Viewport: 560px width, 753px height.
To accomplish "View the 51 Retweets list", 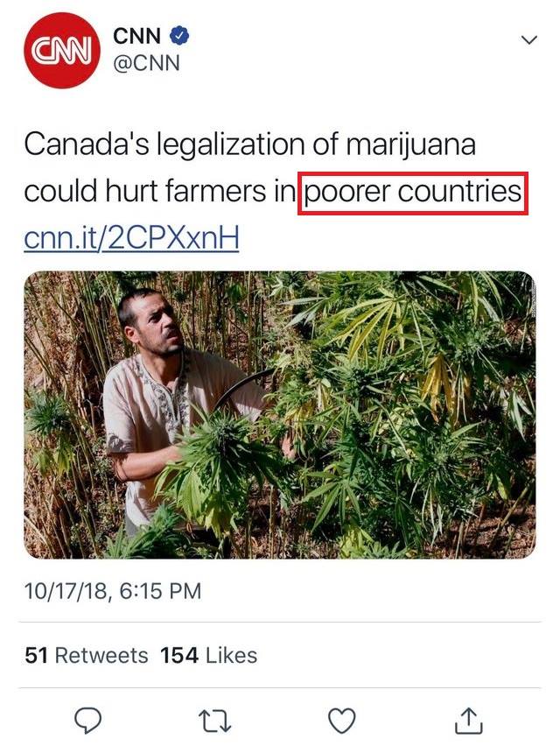I will point(87,656).
